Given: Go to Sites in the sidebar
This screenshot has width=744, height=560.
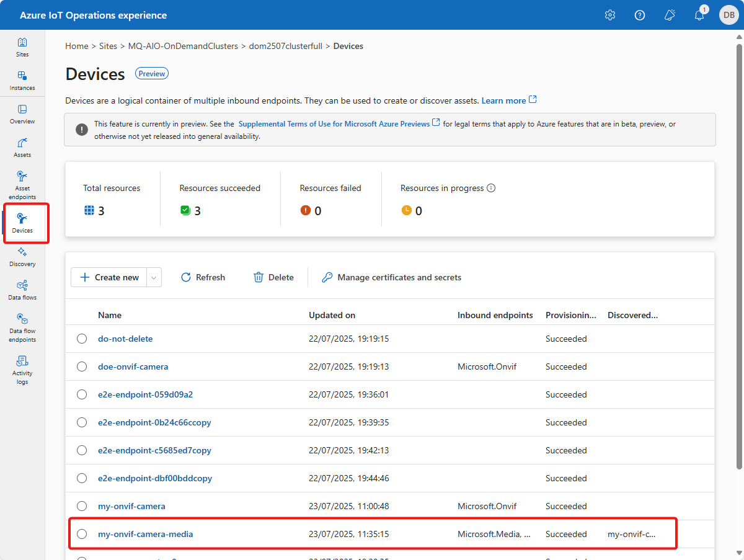Looking at the screenshot, I should [22, 47].
